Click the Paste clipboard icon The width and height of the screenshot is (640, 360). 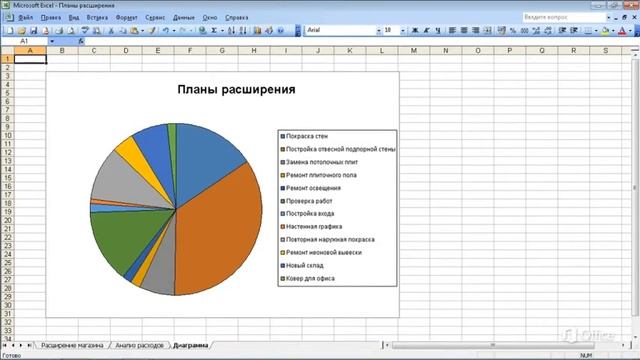(134, 30)
